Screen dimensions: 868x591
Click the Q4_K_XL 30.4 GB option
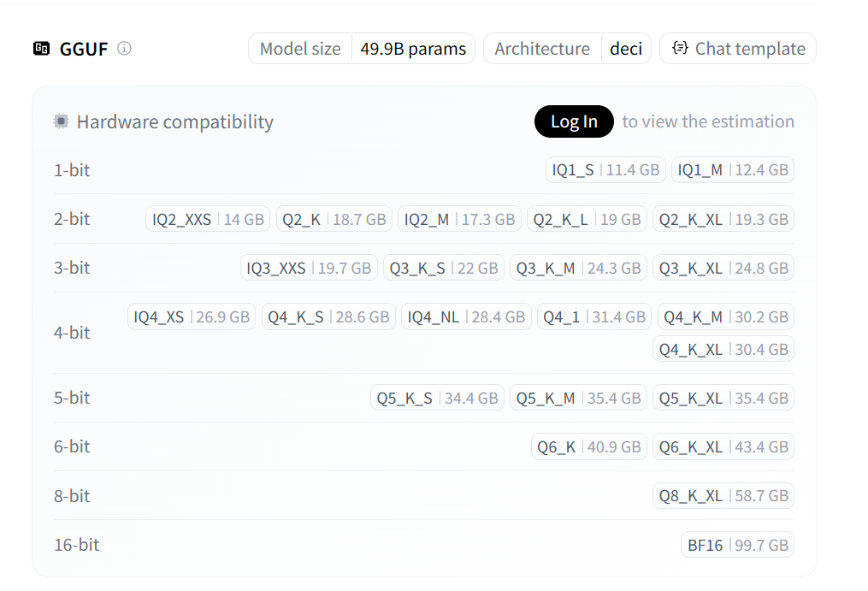(x=723, y=349)
